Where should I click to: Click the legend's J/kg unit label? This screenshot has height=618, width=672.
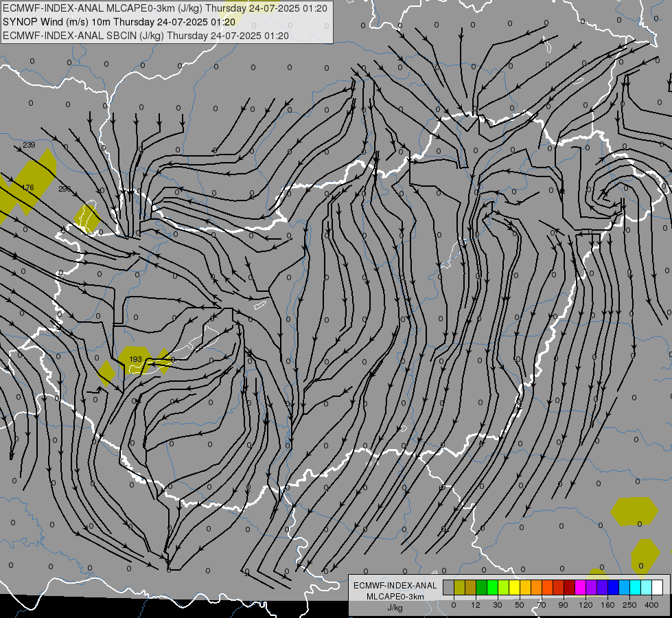coord(395,608)
